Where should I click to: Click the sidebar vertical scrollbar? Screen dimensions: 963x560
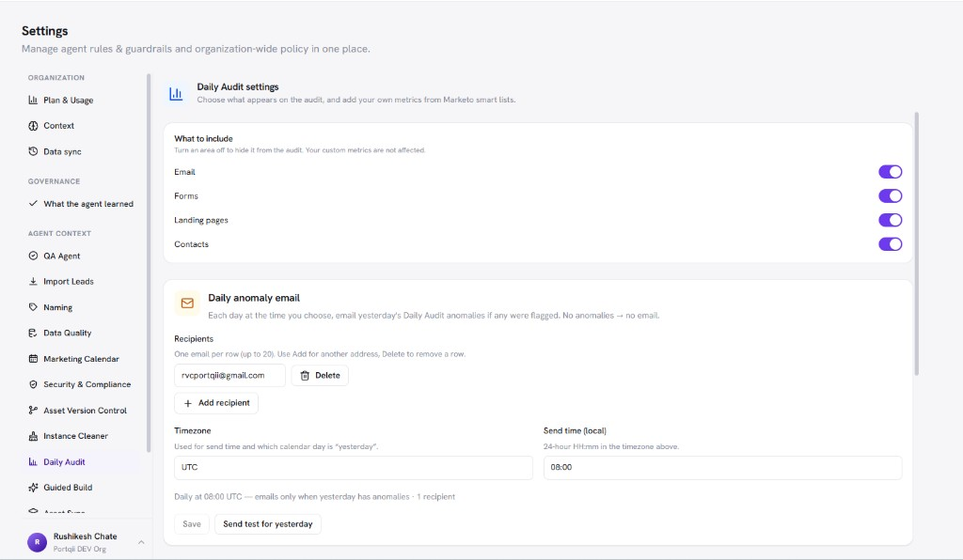pyautogui.click(x=149, y=262)
